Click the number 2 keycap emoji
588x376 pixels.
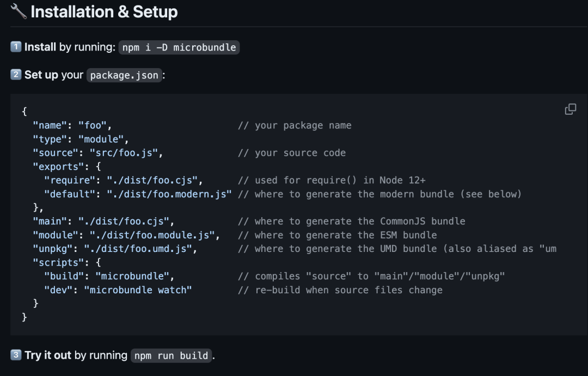pos(16,75)
